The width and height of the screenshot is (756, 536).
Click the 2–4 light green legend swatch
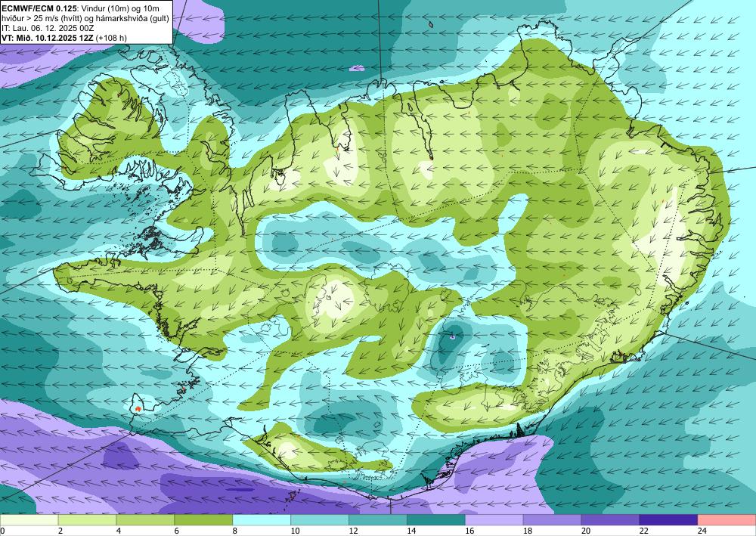tap(87, 520)
